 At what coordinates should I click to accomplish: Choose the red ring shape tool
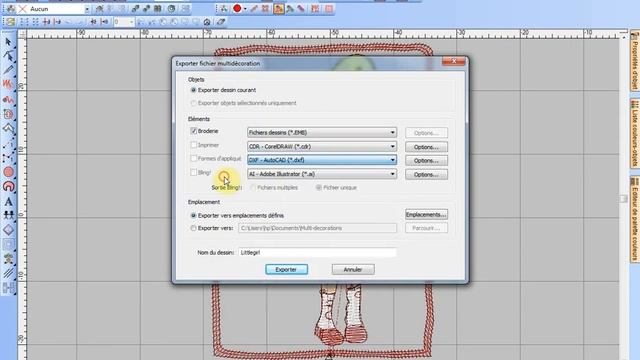click(x=8, y=187)
